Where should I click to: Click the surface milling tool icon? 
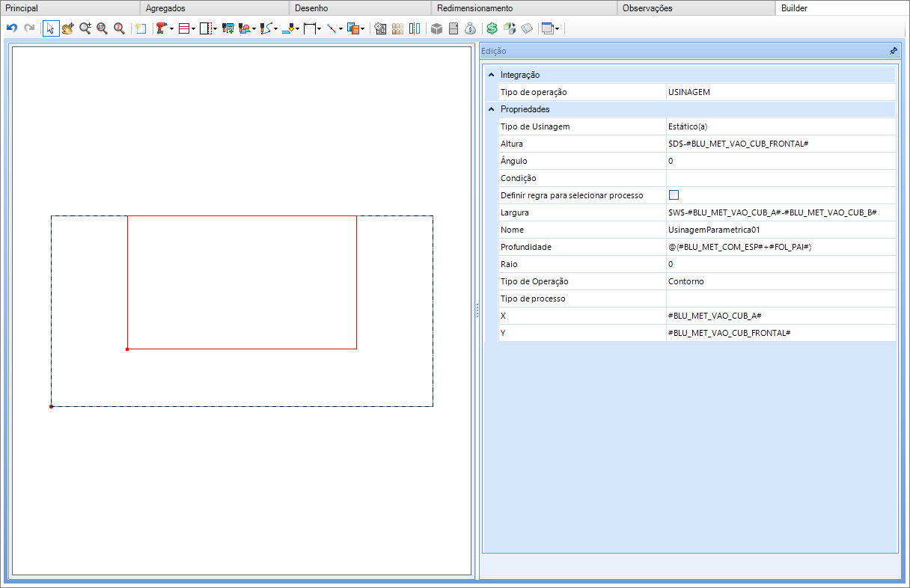(x=288, y=28)
